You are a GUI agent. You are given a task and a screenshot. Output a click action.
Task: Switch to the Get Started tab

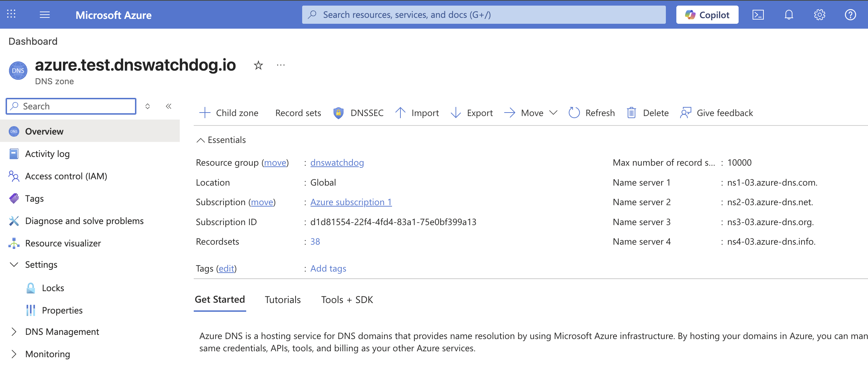(x=220, y=300)
